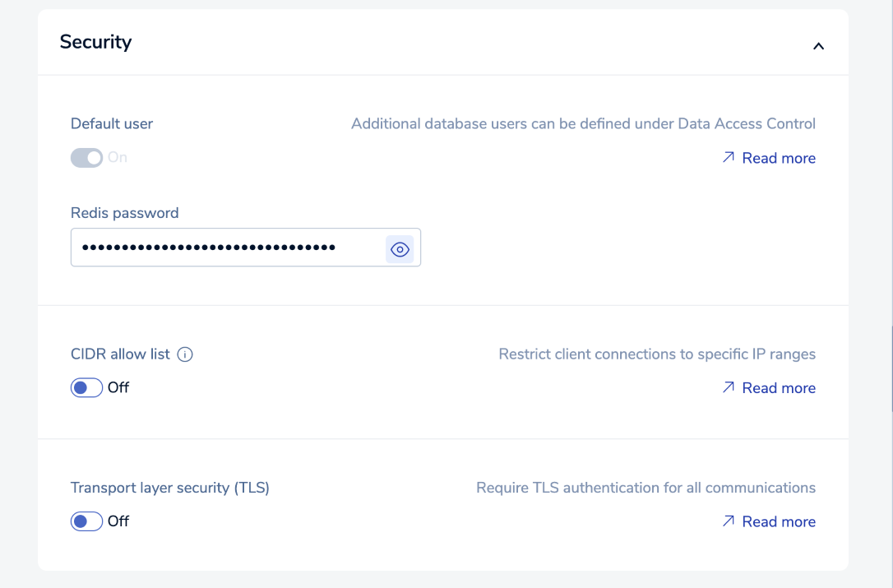Click the Redis password label
Viewport: 893px width, 588px height.
[x=124, y=213]
